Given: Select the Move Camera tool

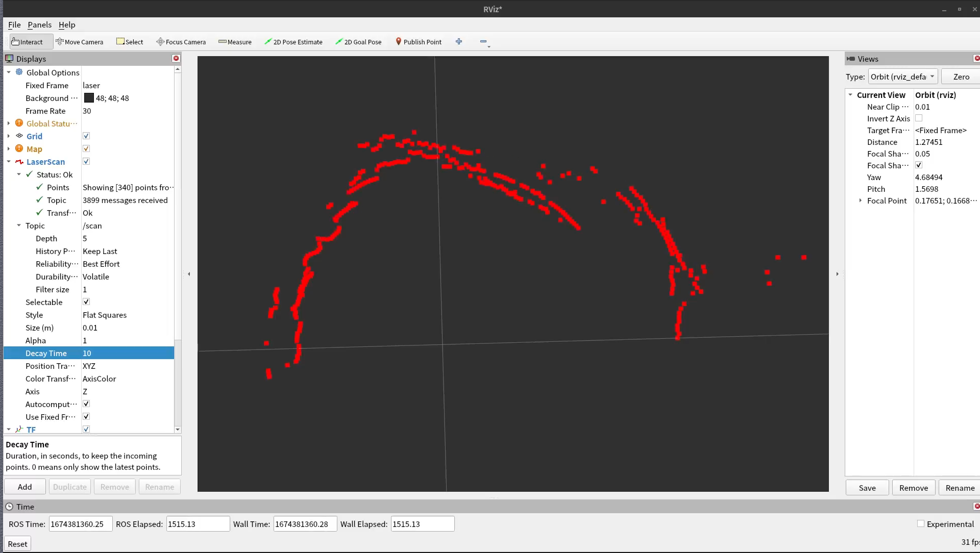Looking at the screenshot, I should pyautogui.click(x=80, y=42).
